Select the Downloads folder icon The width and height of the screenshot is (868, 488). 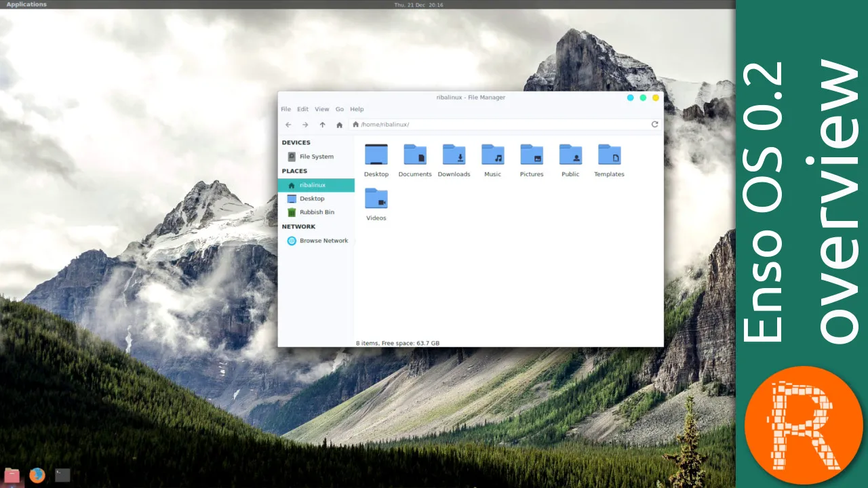point(454,155)
